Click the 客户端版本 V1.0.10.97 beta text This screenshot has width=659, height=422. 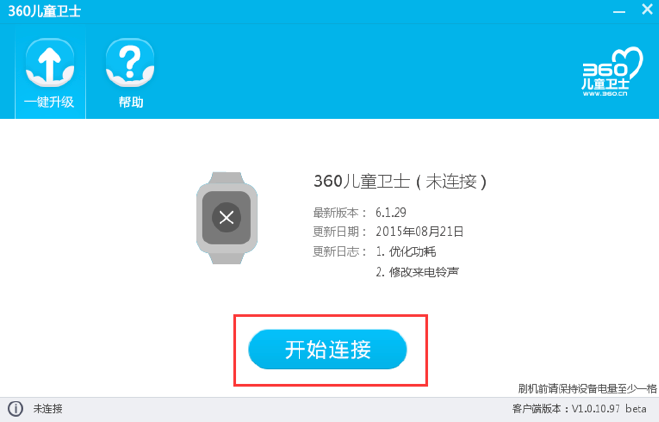(x=579, y=409)
